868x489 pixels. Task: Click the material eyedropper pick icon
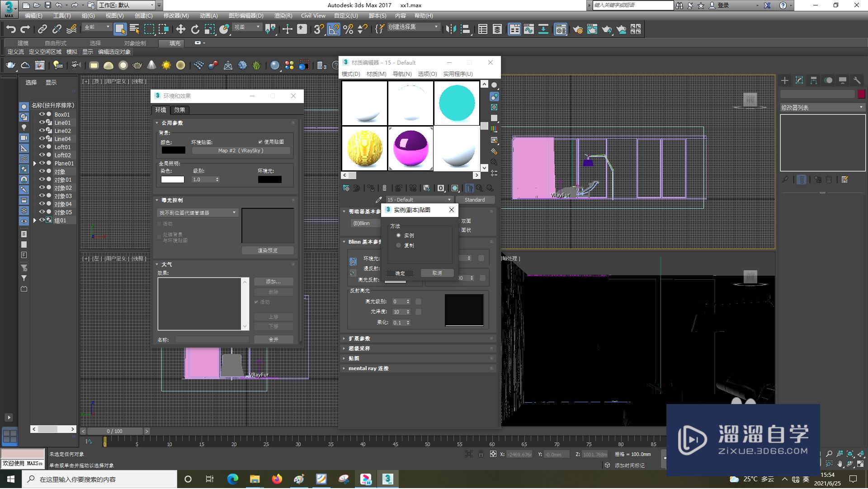(378, 200)
